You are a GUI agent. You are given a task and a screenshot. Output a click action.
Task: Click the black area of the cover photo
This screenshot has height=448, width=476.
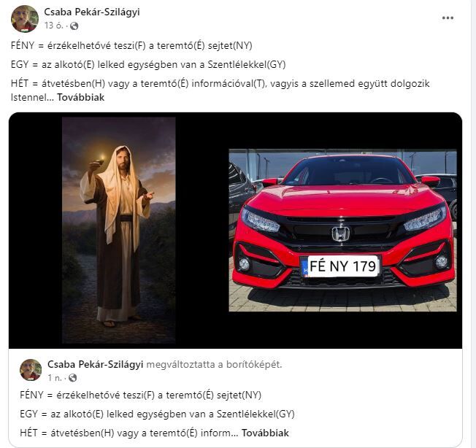click(202, 231)
